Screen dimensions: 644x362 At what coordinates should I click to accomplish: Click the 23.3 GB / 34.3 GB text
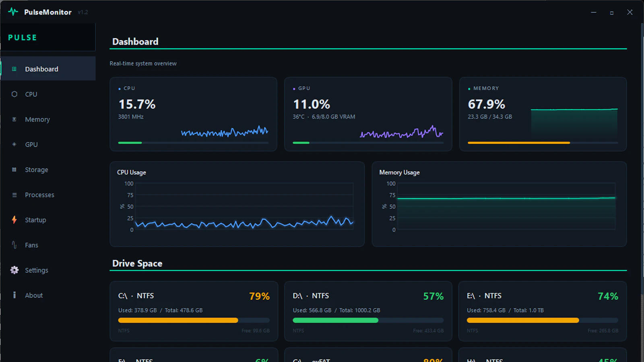[490, 117]
